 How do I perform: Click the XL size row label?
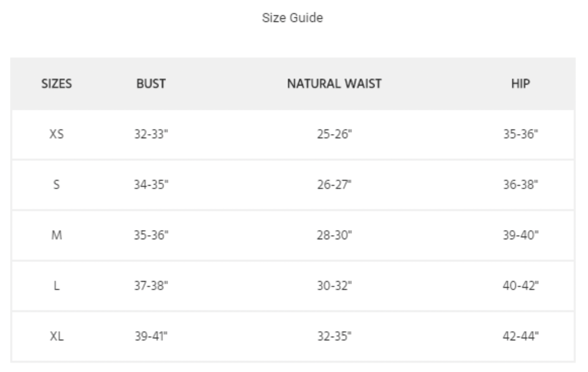tap(57, 336)
